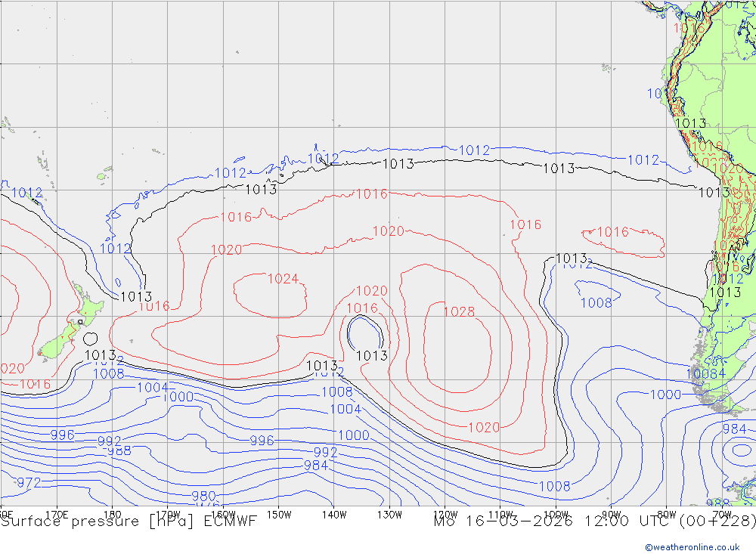
Task: Click the 130W longitude axis label
Action: (389, 515)
